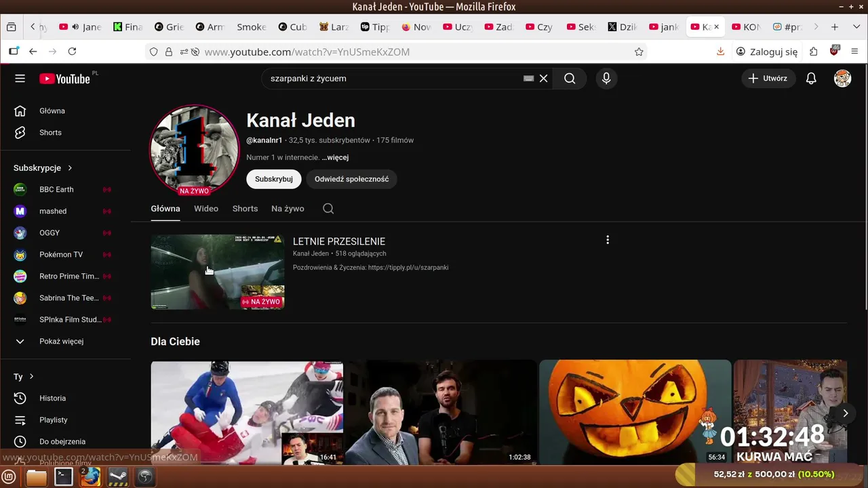Screen dimensions: 868x488
Task: Click the Kanał Jeden channel avatar
Action: tap(195, 150)
